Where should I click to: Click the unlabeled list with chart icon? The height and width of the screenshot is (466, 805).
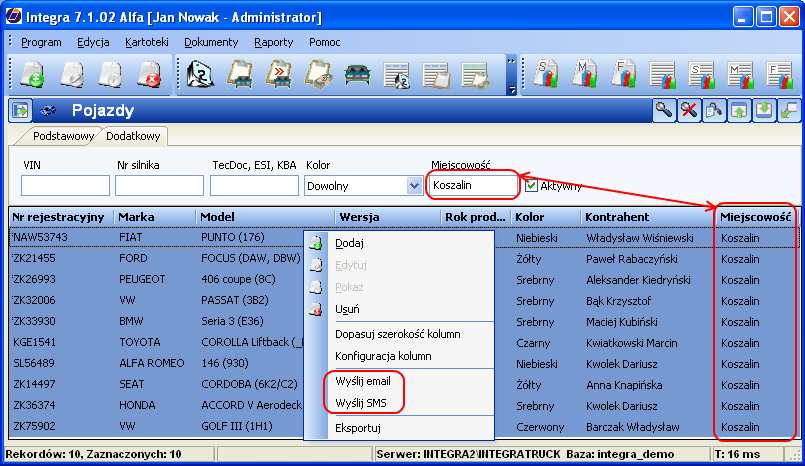click(x=663, y=75)
